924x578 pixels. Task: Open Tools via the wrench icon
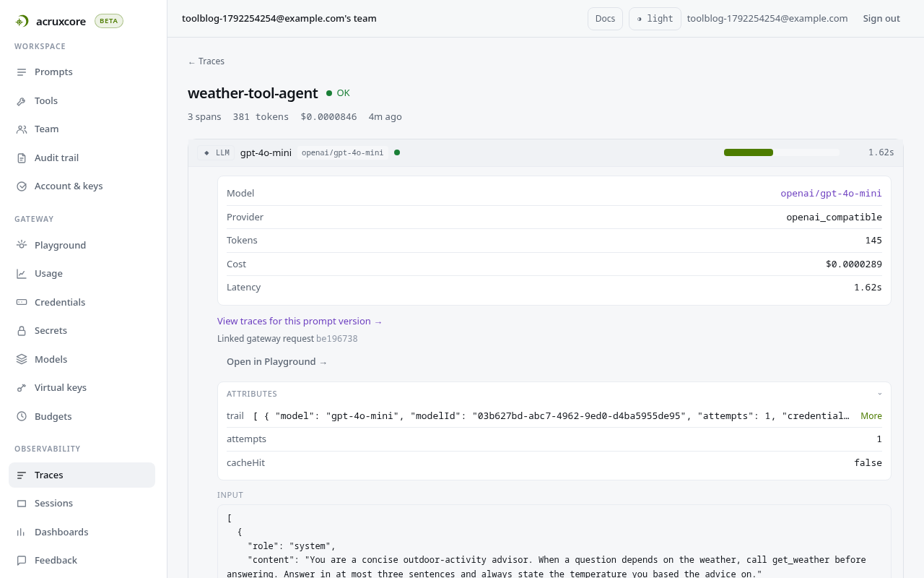tap(22, 101)
